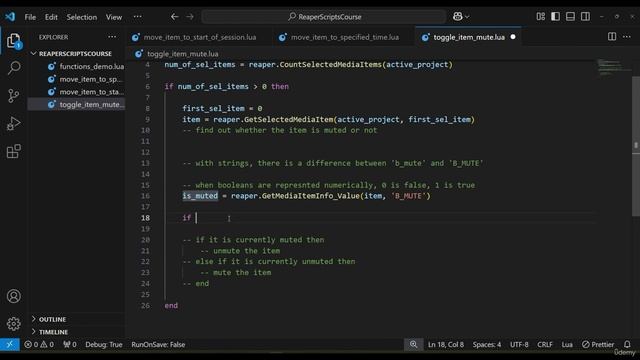
Task: Go forward with the right arrow
Action: (190, 17)
